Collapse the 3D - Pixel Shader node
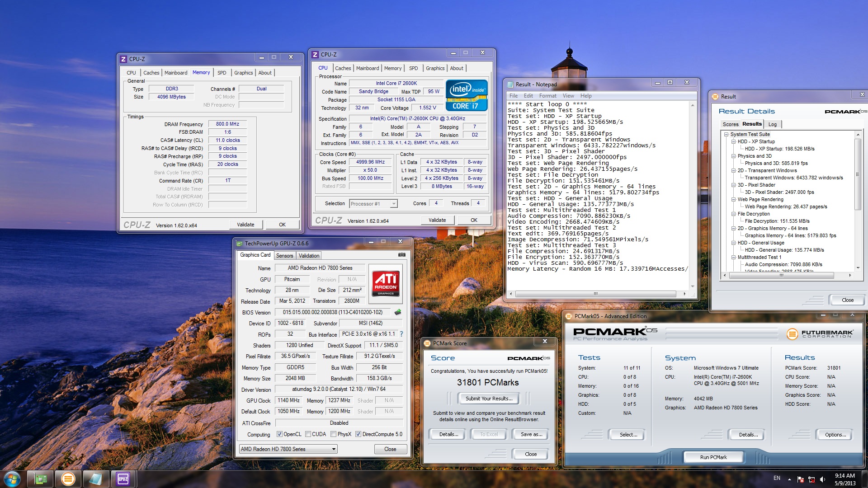868x488 pixels. click(733, 185)
